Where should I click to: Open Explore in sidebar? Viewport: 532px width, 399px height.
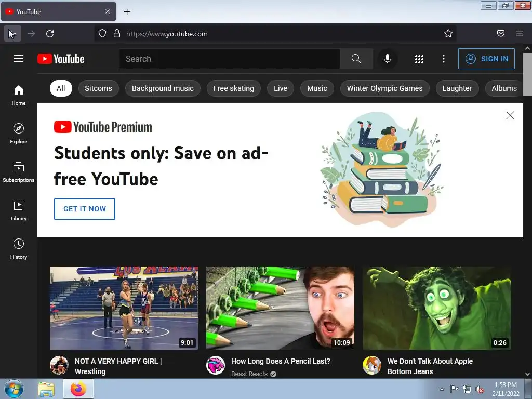(19, 134)
